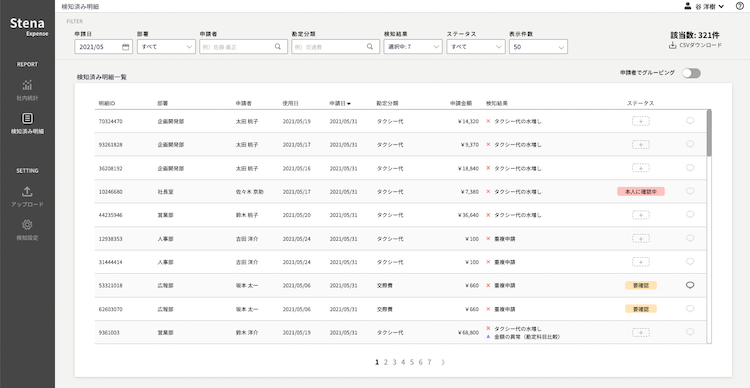Sort by 申請日 column header arrow
This screenshot has height=388, width=750.
(349, 103)
